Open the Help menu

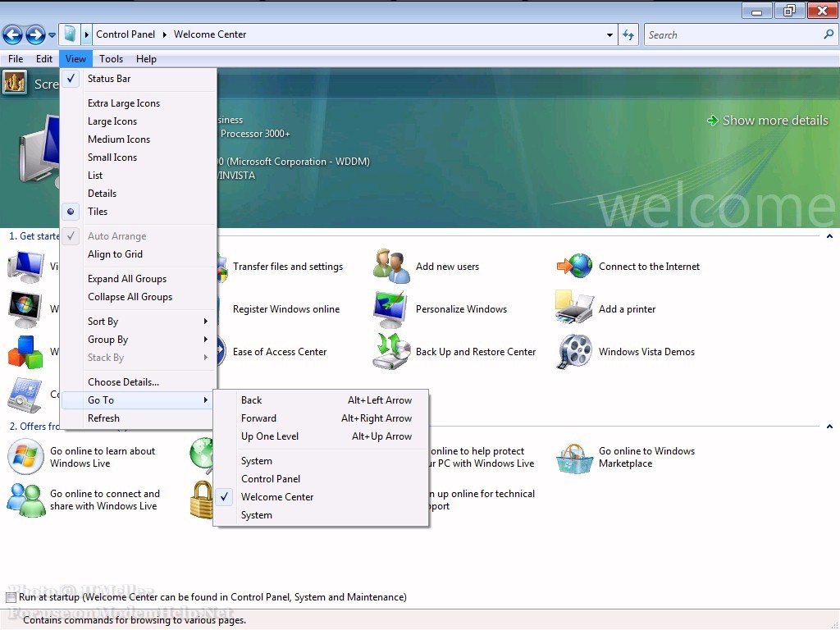coord(146,59)
